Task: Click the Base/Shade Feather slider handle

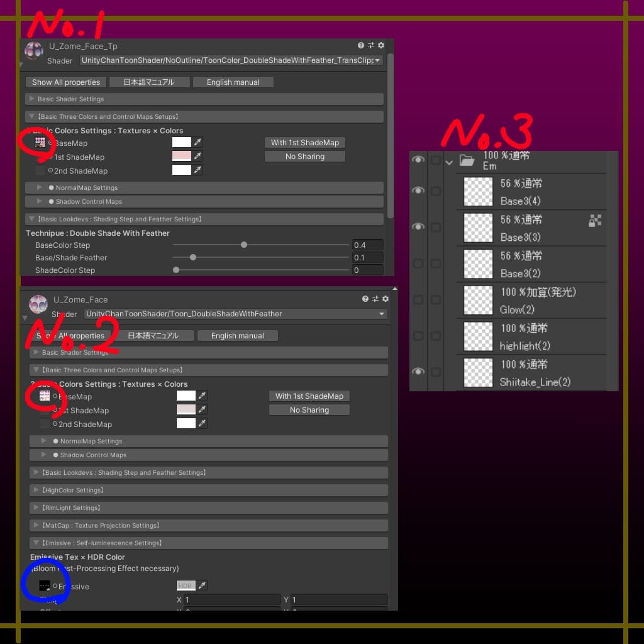Action: (193, 257)
